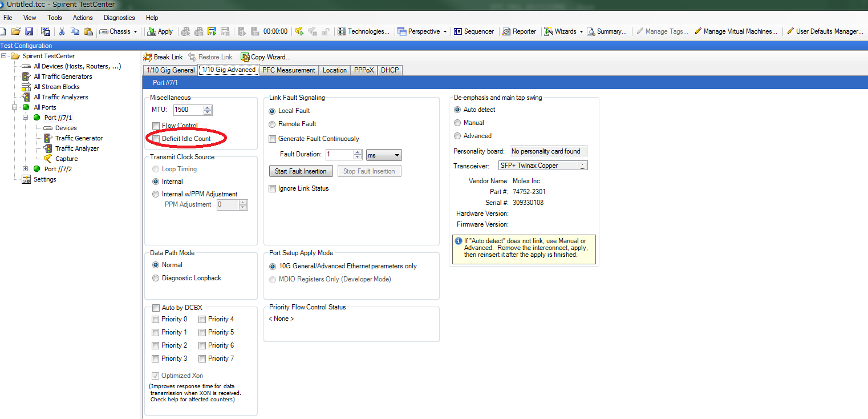Click the Paste clipboard icon
Screen dimensions: 868x419
(87, 31)
